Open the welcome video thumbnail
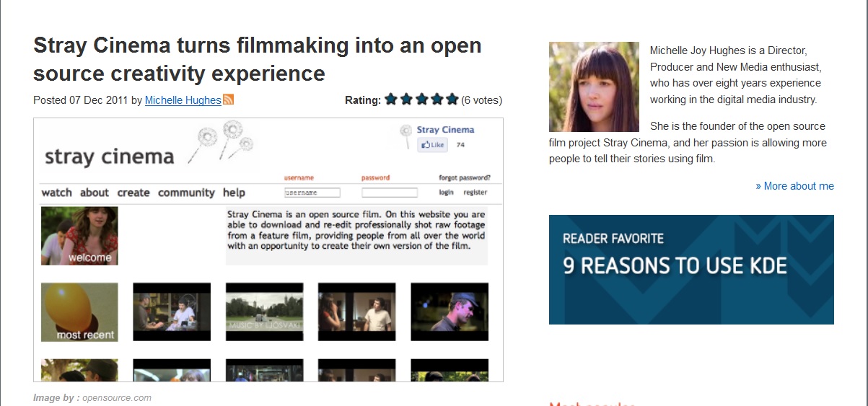Viewport: 868px width, 406px height. click(79, 236)
